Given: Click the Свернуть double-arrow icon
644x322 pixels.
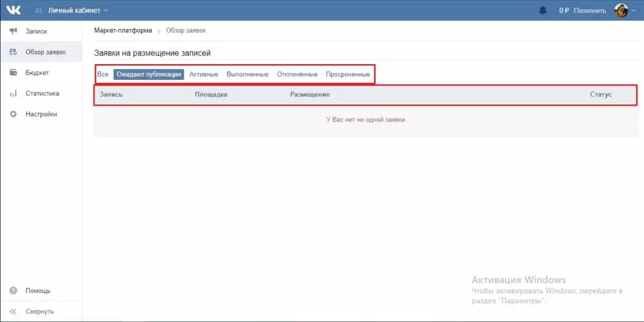Looking at the screenshot, I should 13,312.
